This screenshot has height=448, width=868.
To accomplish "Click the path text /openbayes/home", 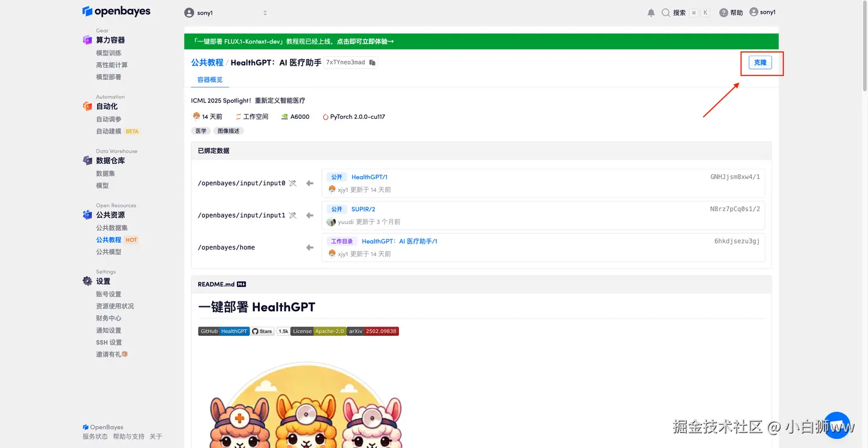I will pyautogui.click(x=226, y=247).
